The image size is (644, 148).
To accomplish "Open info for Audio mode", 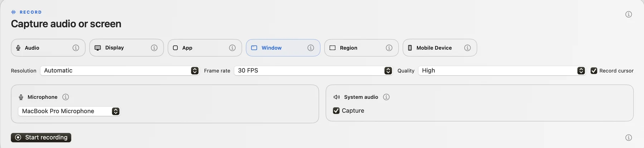I will (x=76, y=48).
